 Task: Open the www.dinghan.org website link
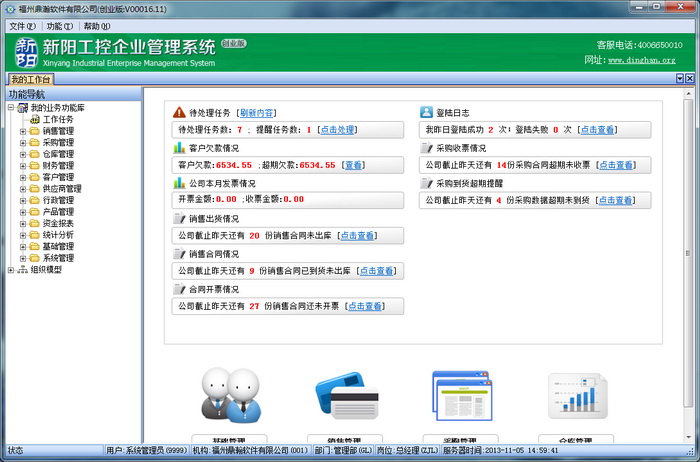(x=642, y=60)
